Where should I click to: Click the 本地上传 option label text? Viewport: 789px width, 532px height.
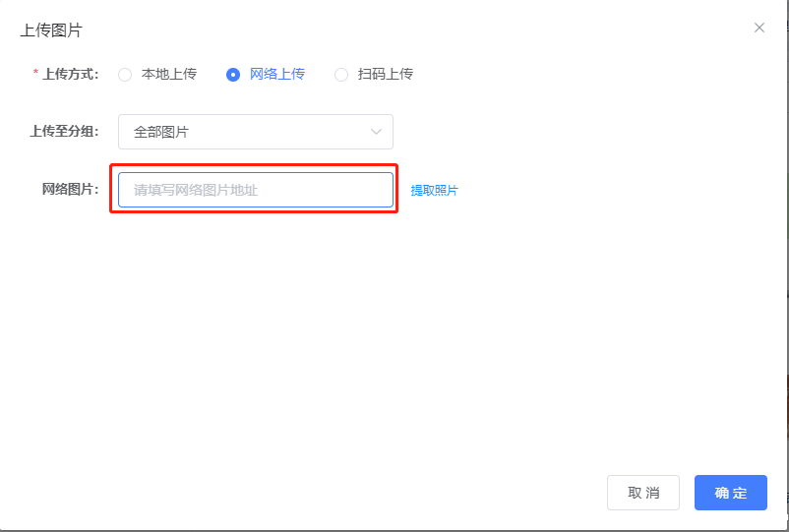click(169, 75)
